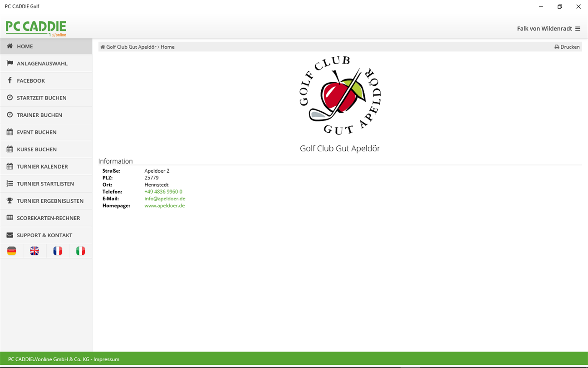Click the E-Mail field label
588x368 pixels.
tap(111, 199)
